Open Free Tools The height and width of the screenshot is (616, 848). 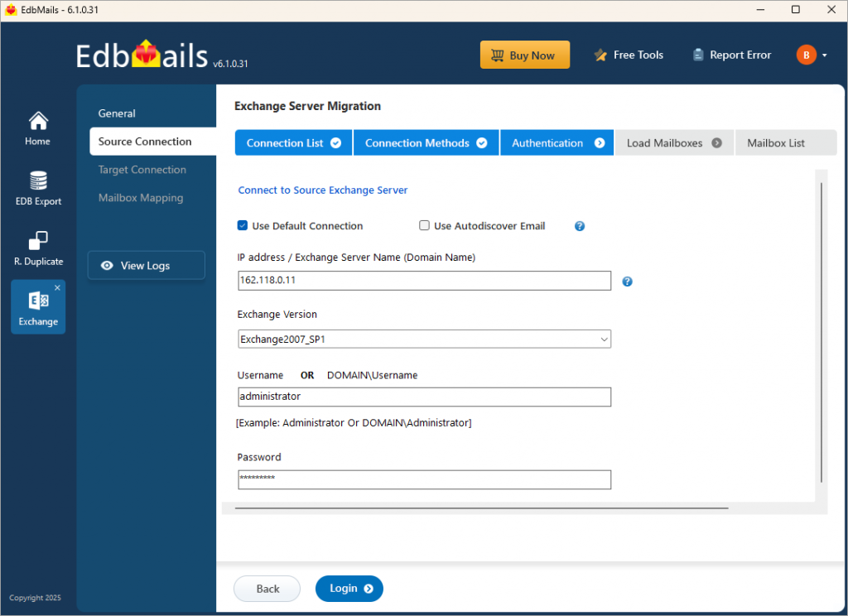coord(629,55)
